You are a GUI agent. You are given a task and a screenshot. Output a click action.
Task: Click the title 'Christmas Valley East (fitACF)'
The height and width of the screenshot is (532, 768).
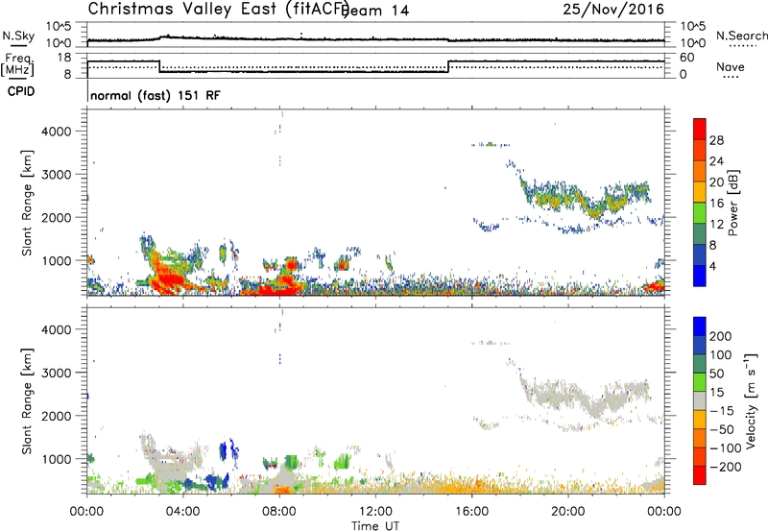(219, 10)
